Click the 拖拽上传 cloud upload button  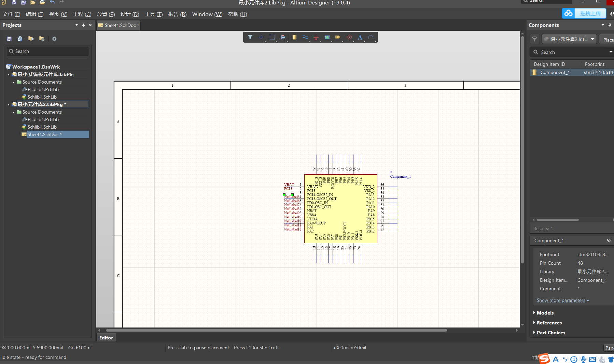coord(584,13)
